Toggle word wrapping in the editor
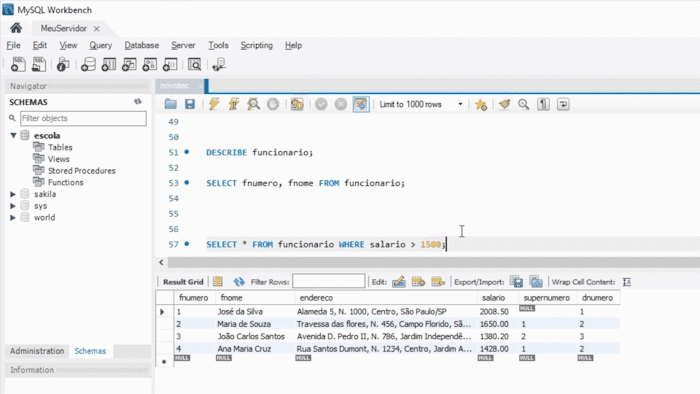 (x=563, y=104)
